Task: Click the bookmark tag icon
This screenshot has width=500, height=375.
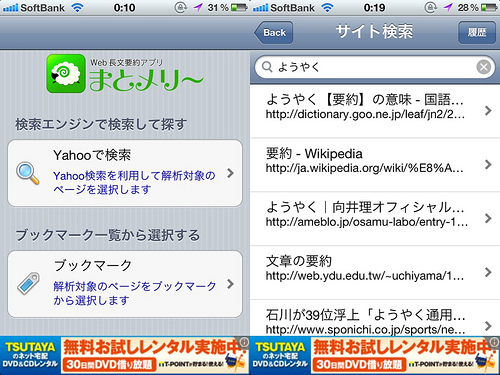Action: [28, 284]
